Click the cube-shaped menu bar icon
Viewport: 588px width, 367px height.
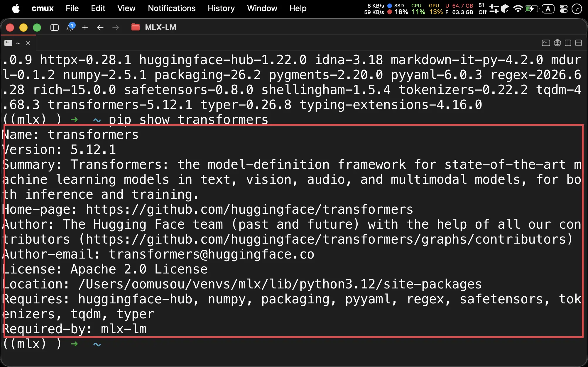point(505,9)
